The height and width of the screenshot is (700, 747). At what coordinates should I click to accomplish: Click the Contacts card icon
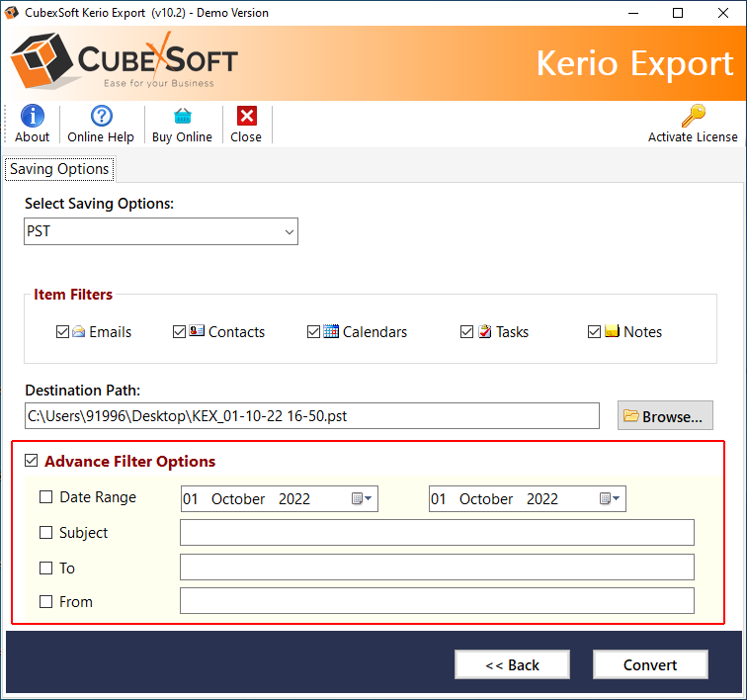197,331
